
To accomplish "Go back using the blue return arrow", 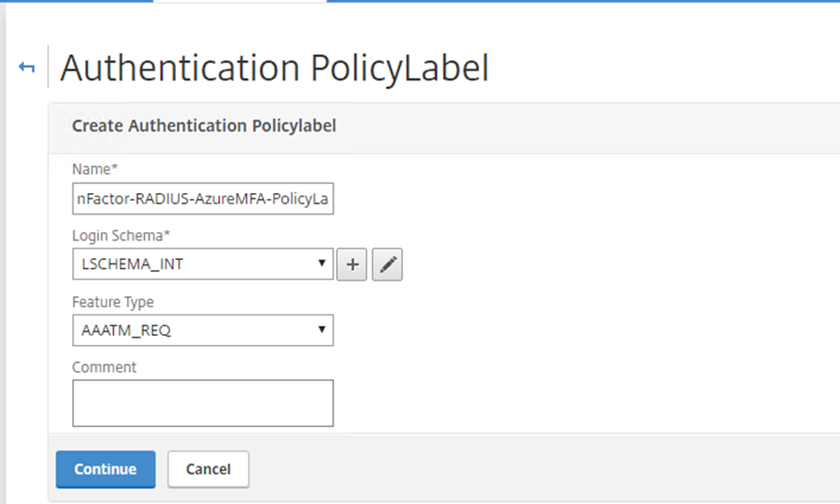I will click(27, 68).
